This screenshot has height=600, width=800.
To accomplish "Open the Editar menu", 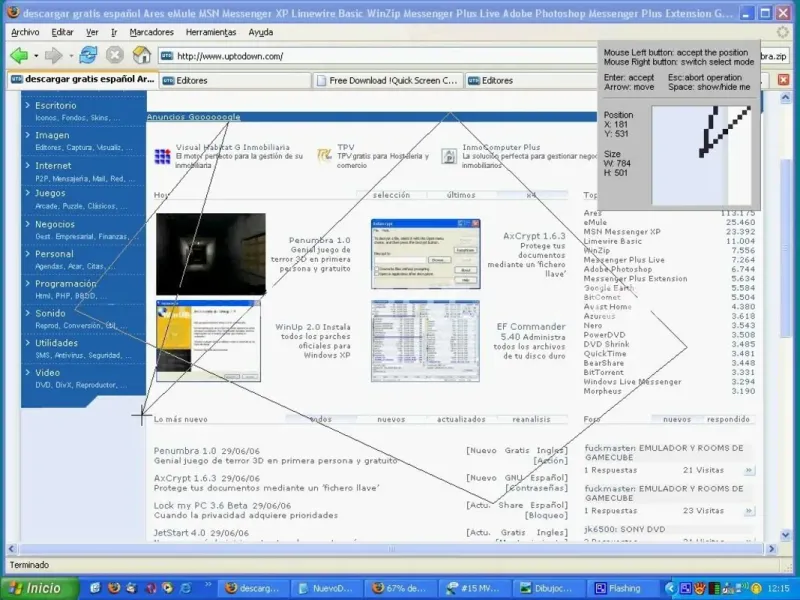I will click(62, 32).
